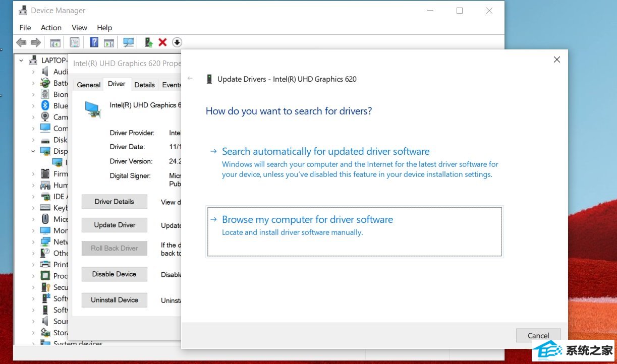Select the Cameras webcam icon in device tree
The image size is (617, 364).
45,117
